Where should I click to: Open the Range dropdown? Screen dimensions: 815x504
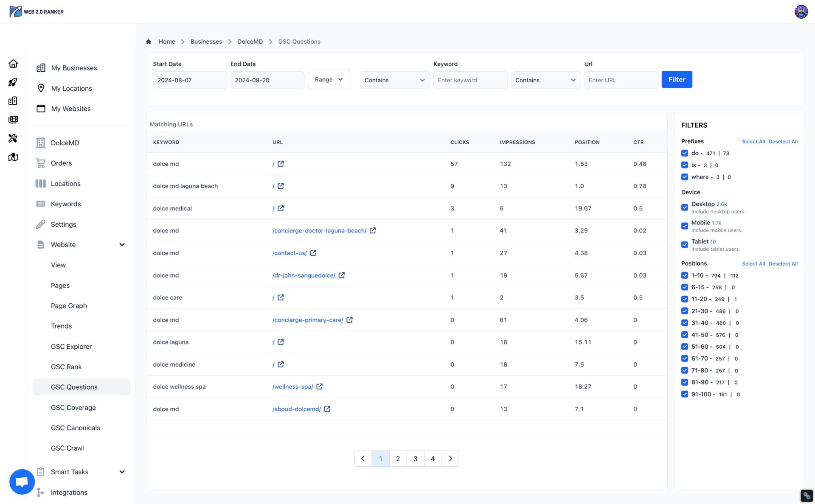pos(329,79)
